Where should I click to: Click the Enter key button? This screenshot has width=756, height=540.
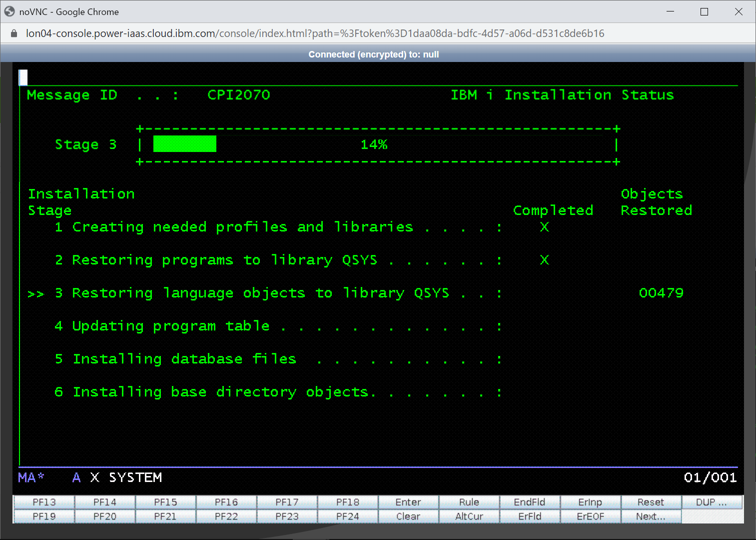tap(408, 502)
